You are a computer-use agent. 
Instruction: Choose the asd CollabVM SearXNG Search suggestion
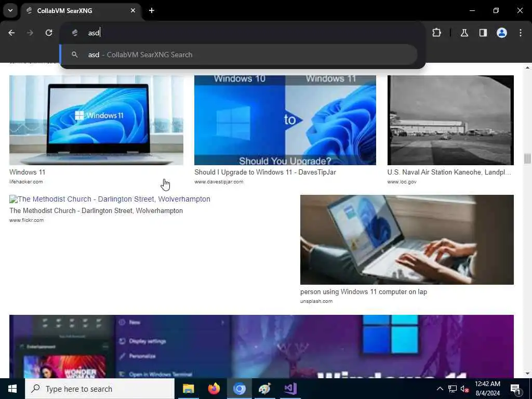point(238,55)
